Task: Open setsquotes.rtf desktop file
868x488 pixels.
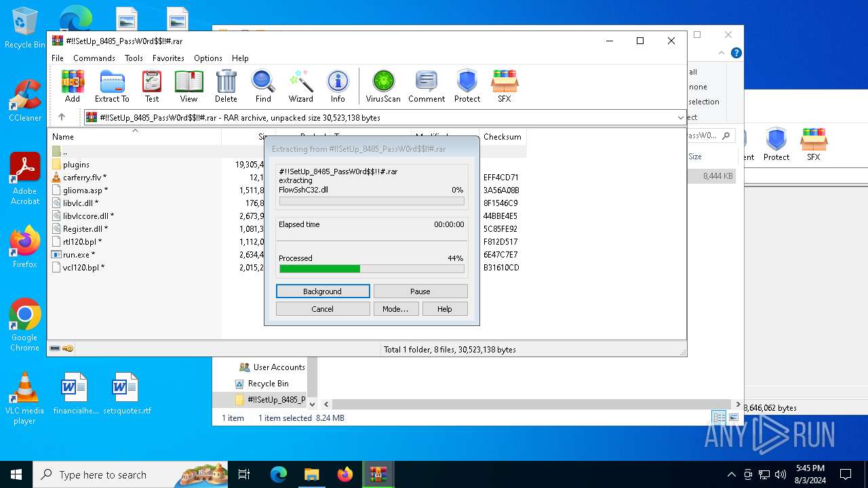Action: pos(127,394)
